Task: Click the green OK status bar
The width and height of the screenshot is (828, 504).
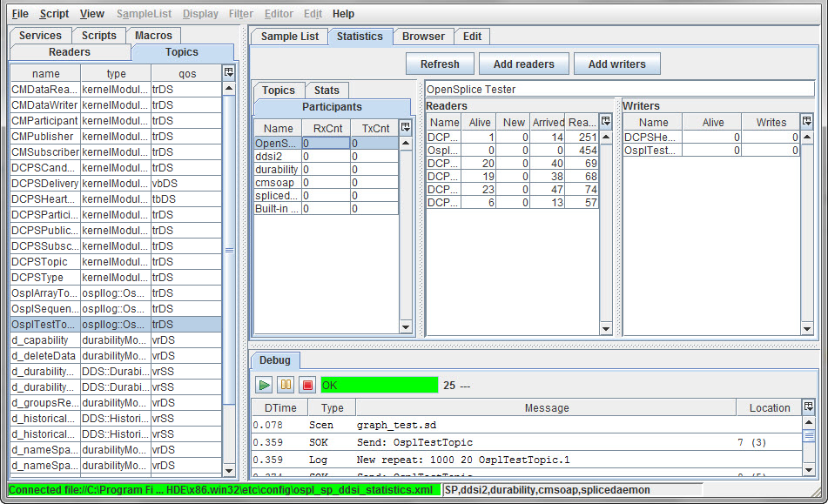Action: coord(379,385)
